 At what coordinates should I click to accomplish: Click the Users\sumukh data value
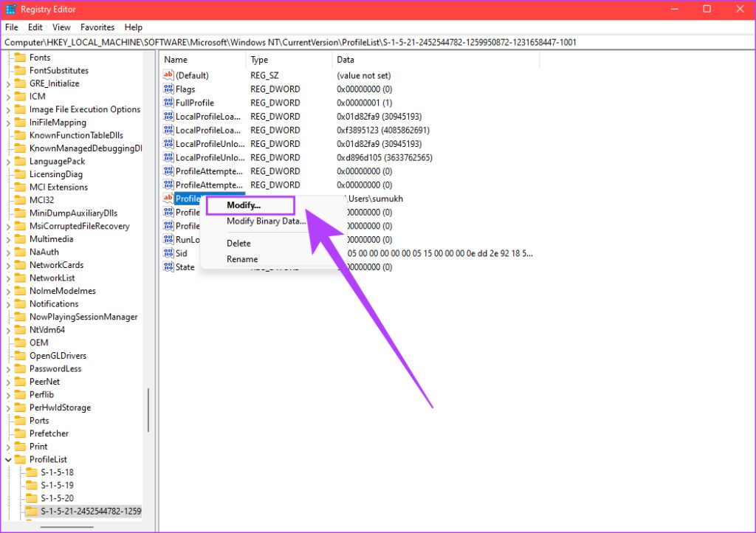[376, 199]
